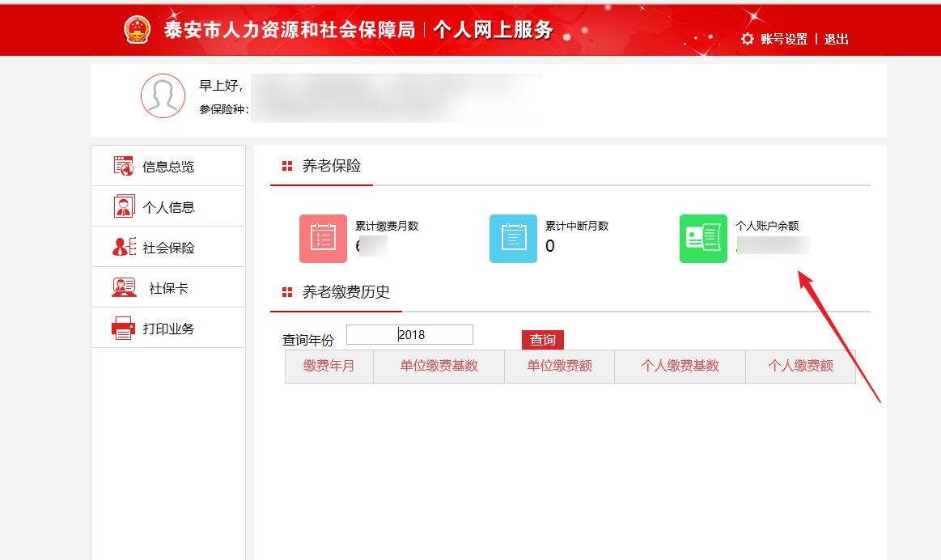Open the 账号设置 gear icon
This screenshot has height=560, width=941.
(747, 38)
